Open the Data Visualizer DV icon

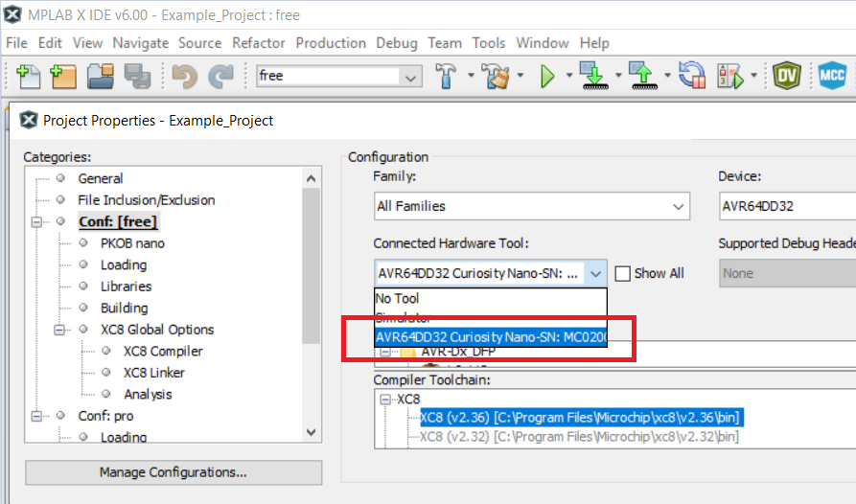point(787,76)
